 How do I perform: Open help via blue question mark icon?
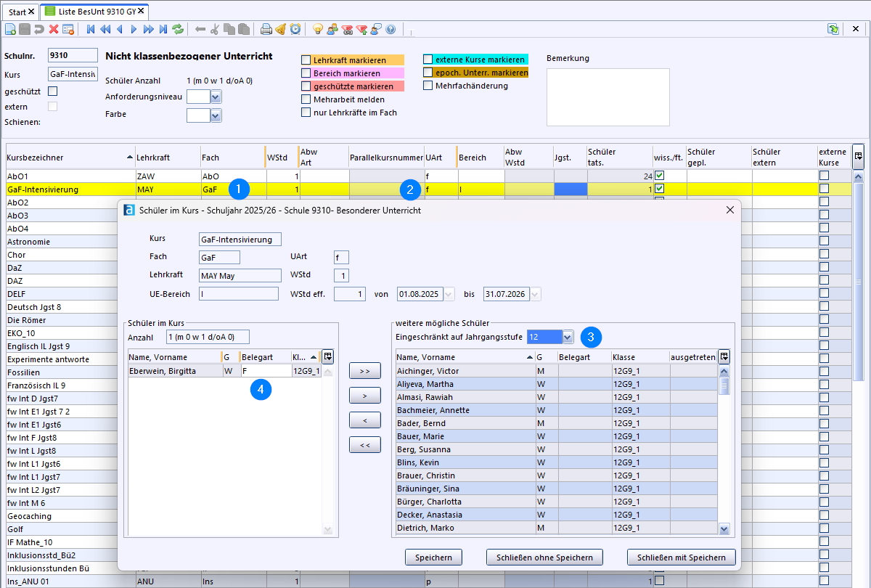coord(390,29)
